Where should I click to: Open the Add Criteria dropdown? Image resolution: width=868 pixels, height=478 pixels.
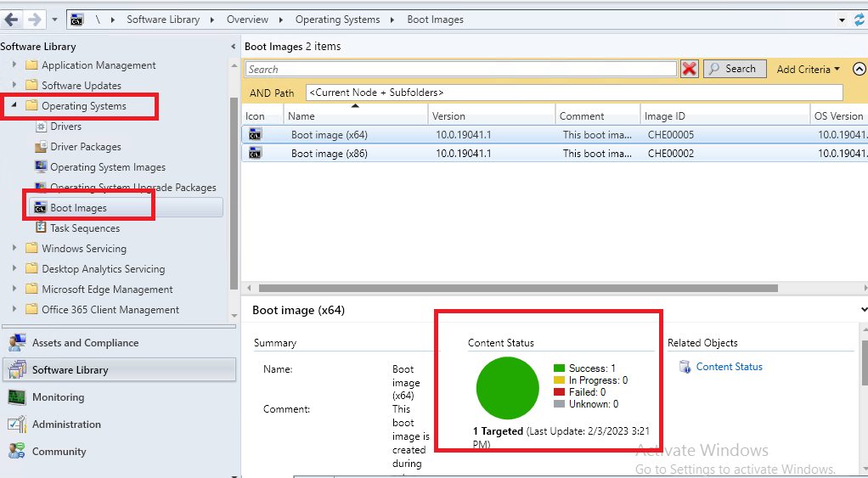[809, 69]
